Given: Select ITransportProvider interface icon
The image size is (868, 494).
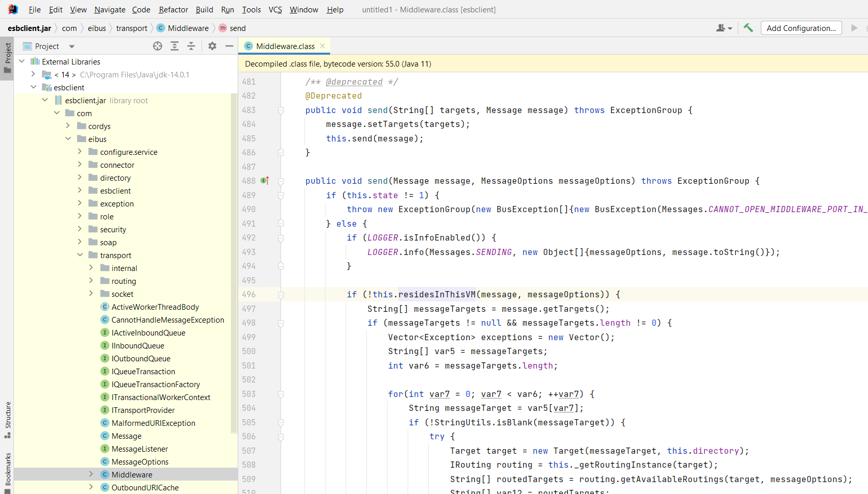Looking at the screenshot, I should 105,410.
